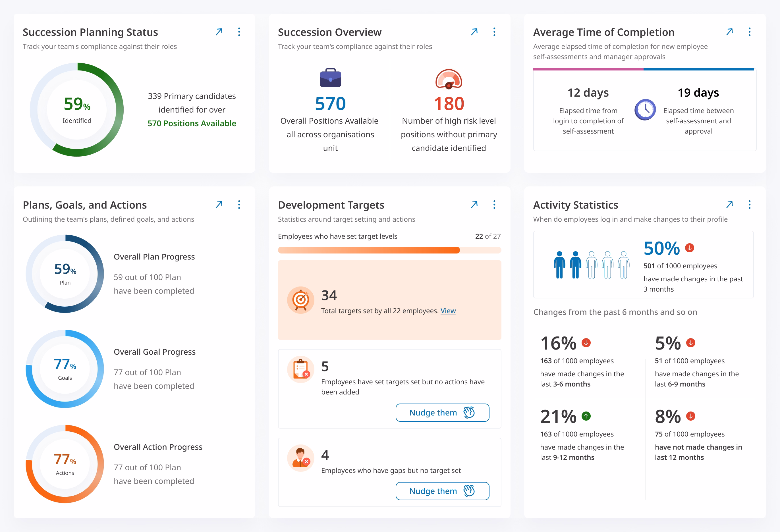The height and width of the screenshot is (532, 780).
Task: Click the clock icon between day counts
Action: click(645, 110)
